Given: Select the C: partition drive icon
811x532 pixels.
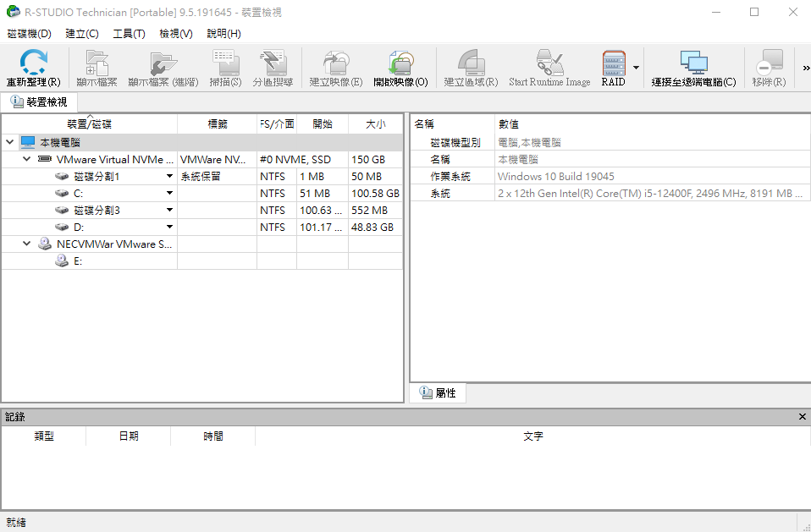Looking at the screenshot, I should coord(62,193).
